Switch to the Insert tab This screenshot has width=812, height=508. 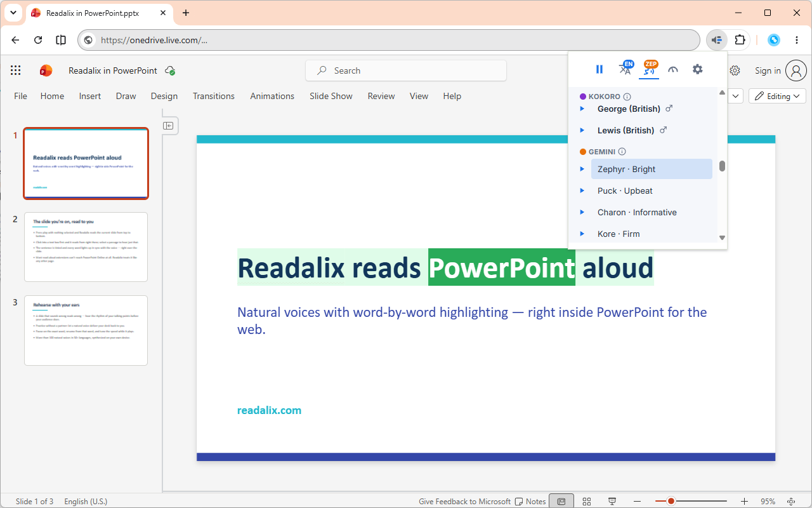pos(90,96)
